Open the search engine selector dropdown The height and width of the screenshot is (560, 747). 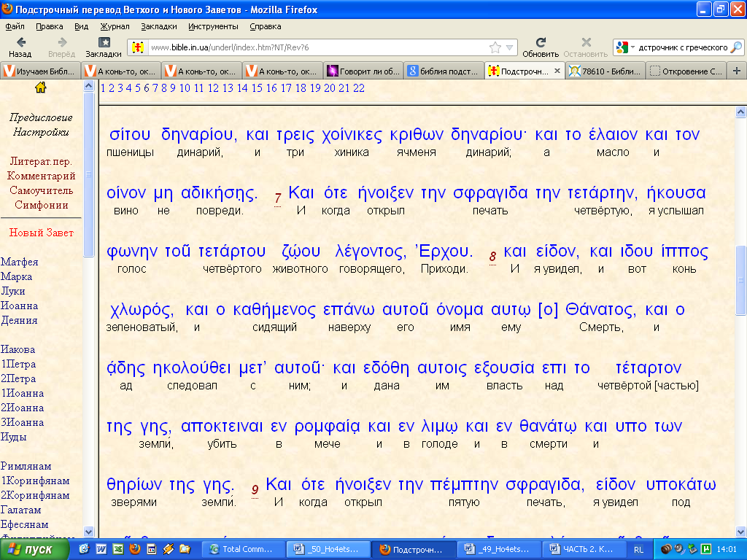tap(625, 47)
